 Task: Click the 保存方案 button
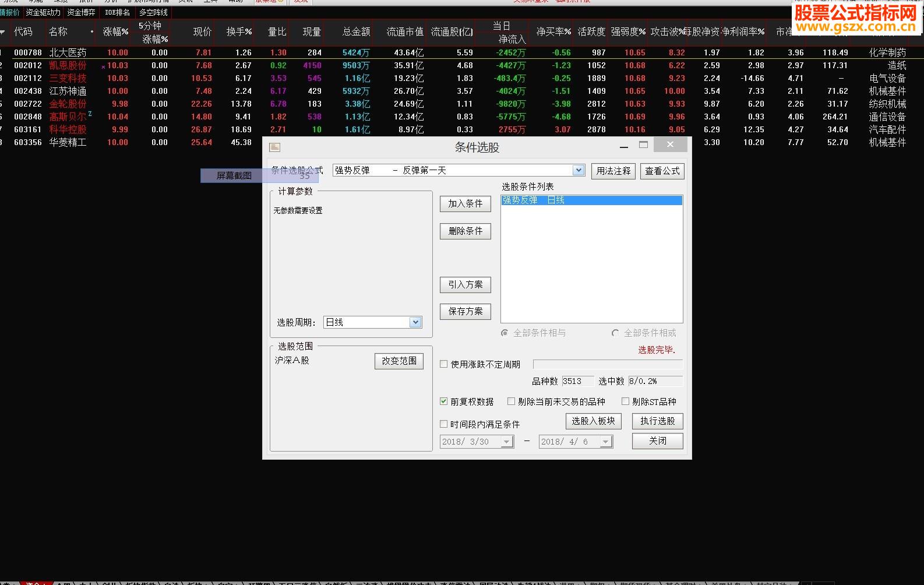pyautogui.click(x=465, y=311)
